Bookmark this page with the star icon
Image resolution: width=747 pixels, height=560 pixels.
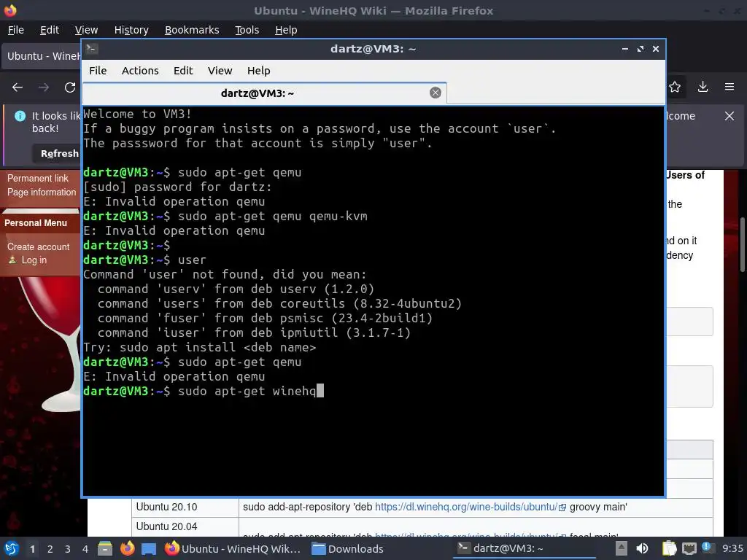pyautogui.click(x=675, y=87)
